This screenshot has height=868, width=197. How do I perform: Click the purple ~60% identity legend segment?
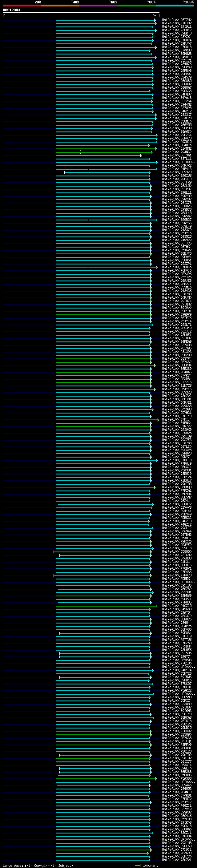click(x=98, y=6)
